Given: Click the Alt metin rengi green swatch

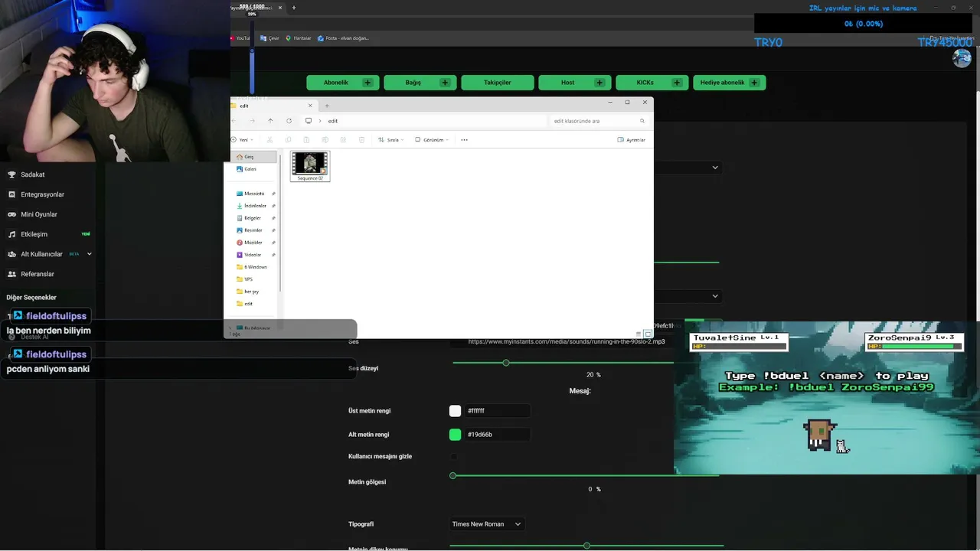Looking at the screenshot, I should [455, 435].
